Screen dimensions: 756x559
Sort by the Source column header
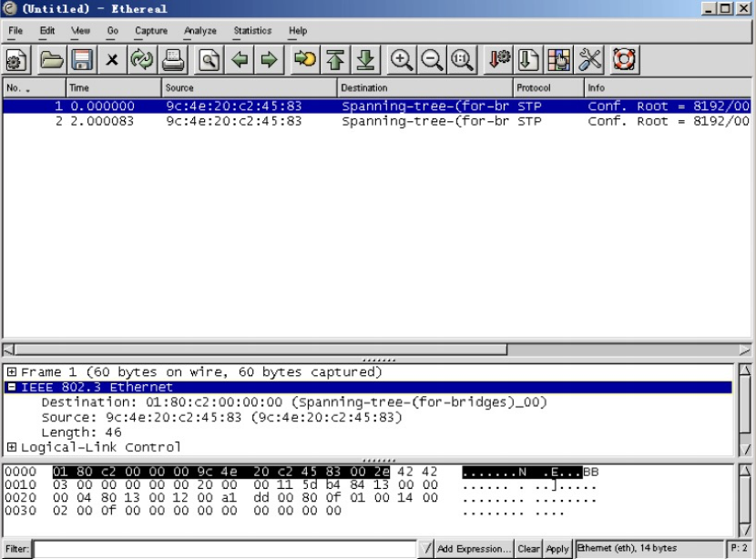(x=250, y=87)
